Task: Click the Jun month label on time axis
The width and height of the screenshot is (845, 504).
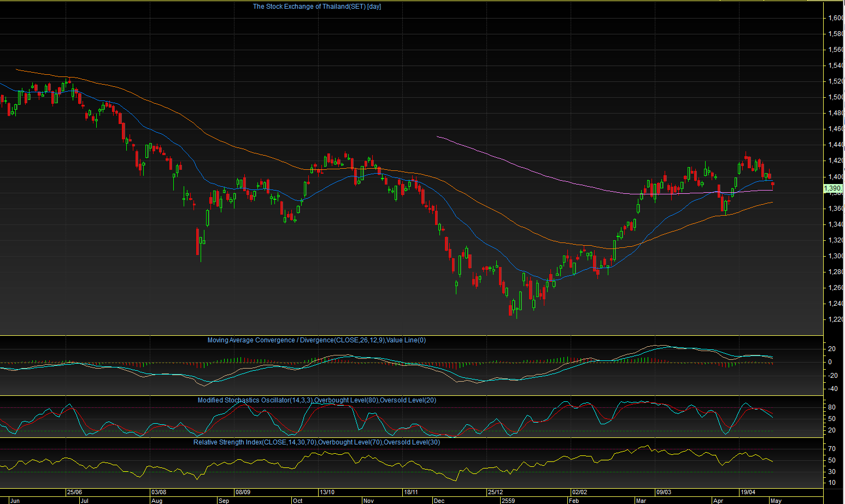Action: 15,501
